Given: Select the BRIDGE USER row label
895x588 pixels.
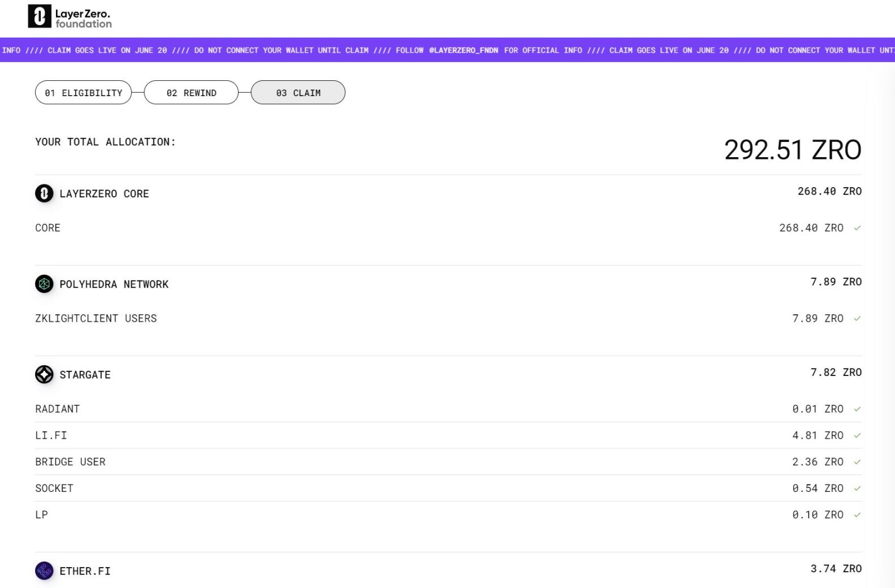Looking at the screenshot, I should click(x=70, y=462).
